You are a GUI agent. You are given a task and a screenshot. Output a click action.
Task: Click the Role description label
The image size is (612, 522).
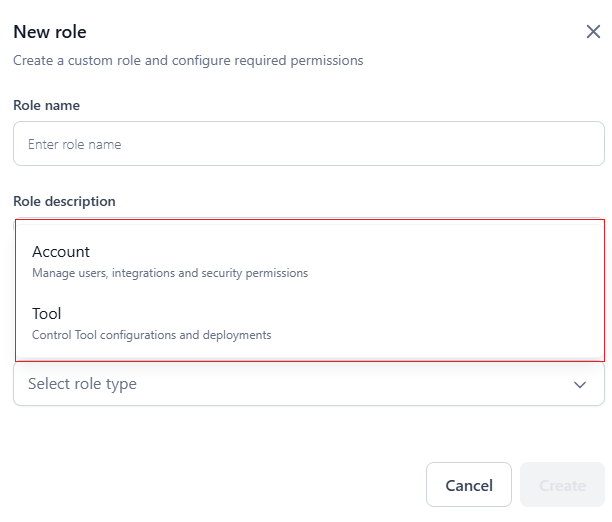64,201
